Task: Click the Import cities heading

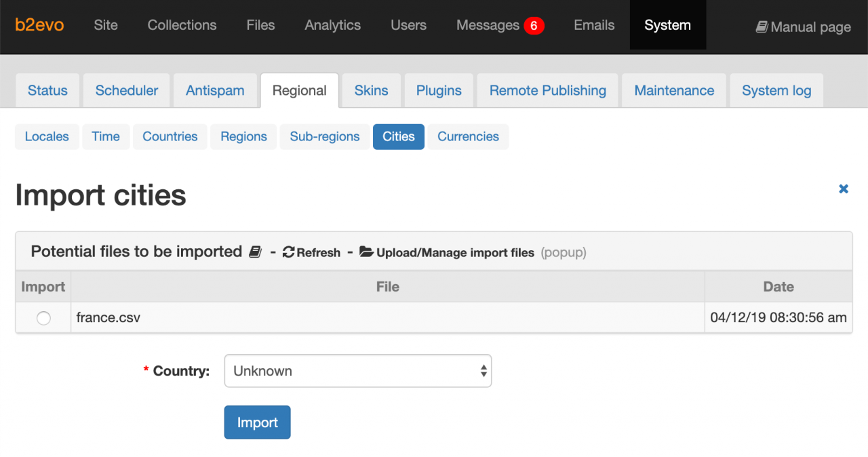Action: pyautogui.click(x=100, y=195)
